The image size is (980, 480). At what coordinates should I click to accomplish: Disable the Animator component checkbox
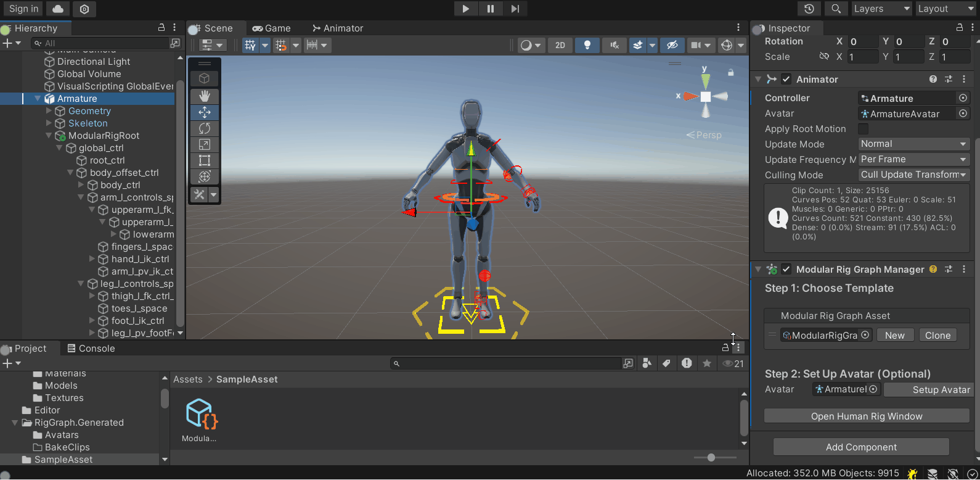tap(786, 79)
